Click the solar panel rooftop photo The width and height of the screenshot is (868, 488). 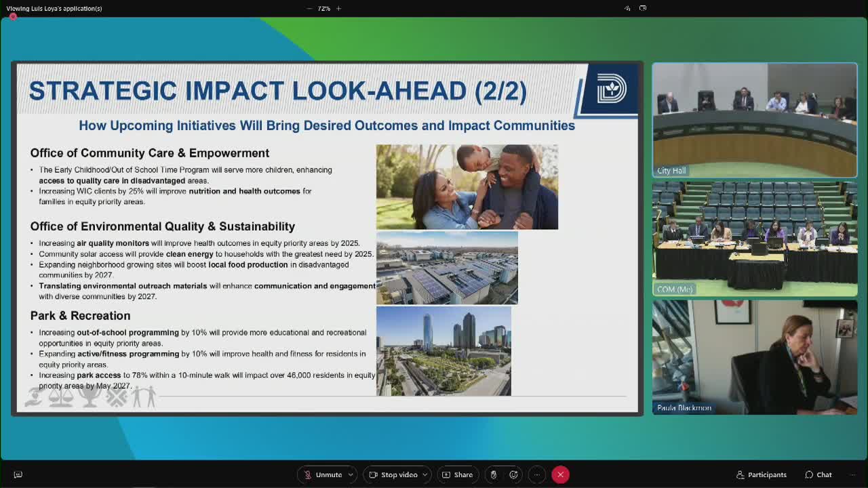[447, 268]
